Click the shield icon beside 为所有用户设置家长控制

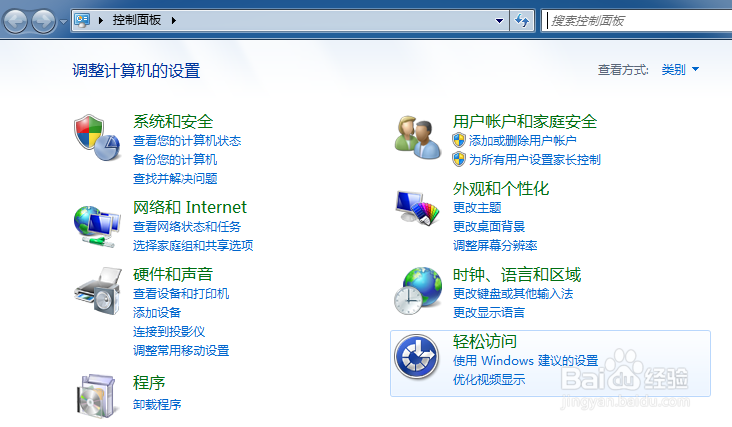(459, 159)
